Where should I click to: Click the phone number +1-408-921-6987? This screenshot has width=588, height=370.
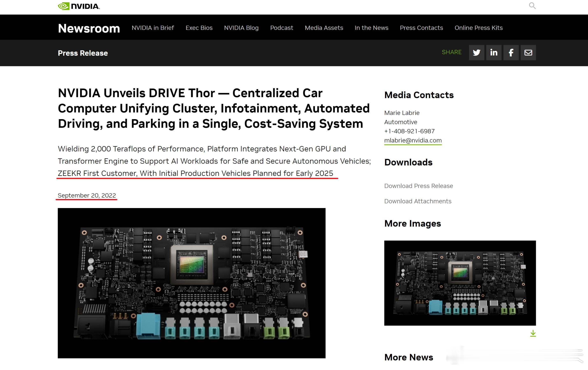click(409, 131)
